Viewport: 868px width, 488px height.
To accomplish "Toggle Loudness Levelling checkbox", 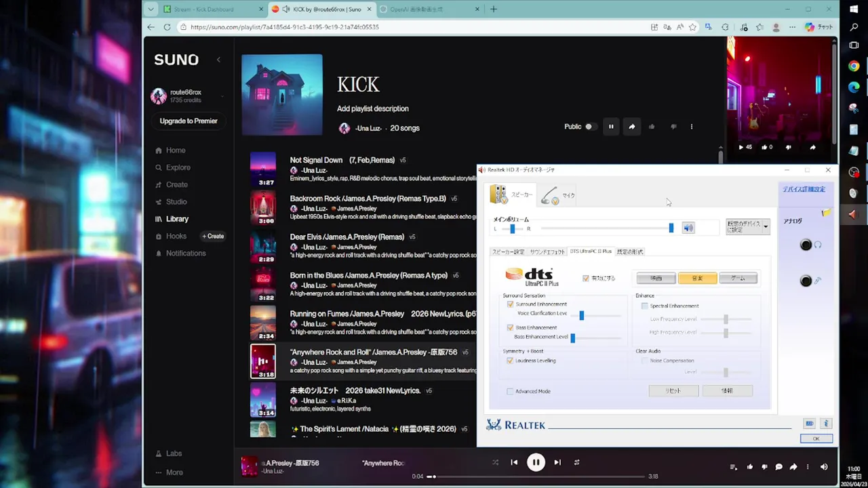I will (510, 361).
